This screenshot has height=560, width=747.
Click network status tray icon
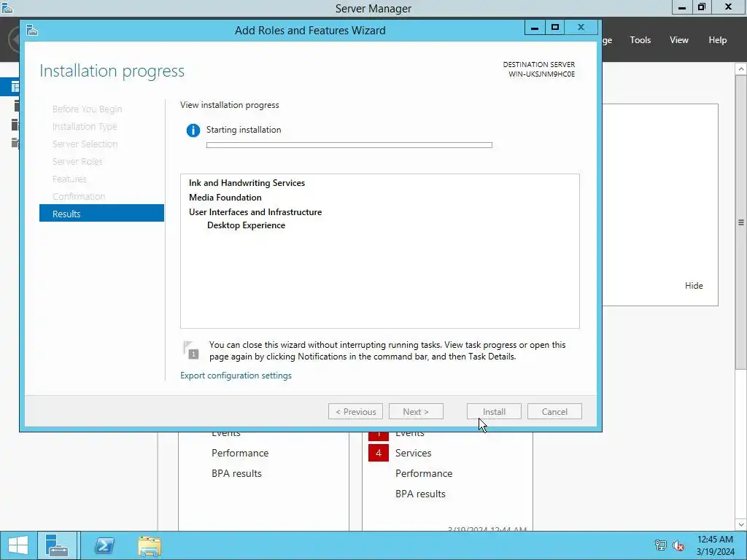(x=660, y=545)
